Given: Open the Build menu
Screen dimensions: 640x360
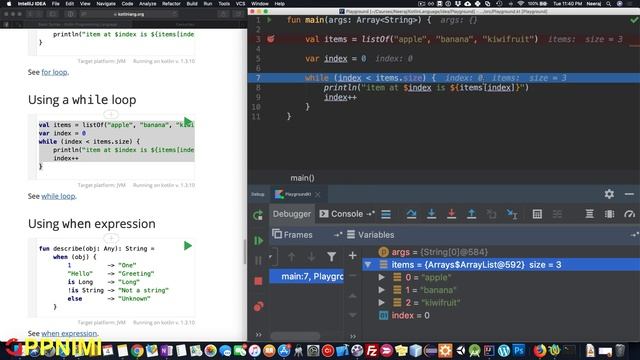Looking at the screenshot, I should [x=192, y=4].
